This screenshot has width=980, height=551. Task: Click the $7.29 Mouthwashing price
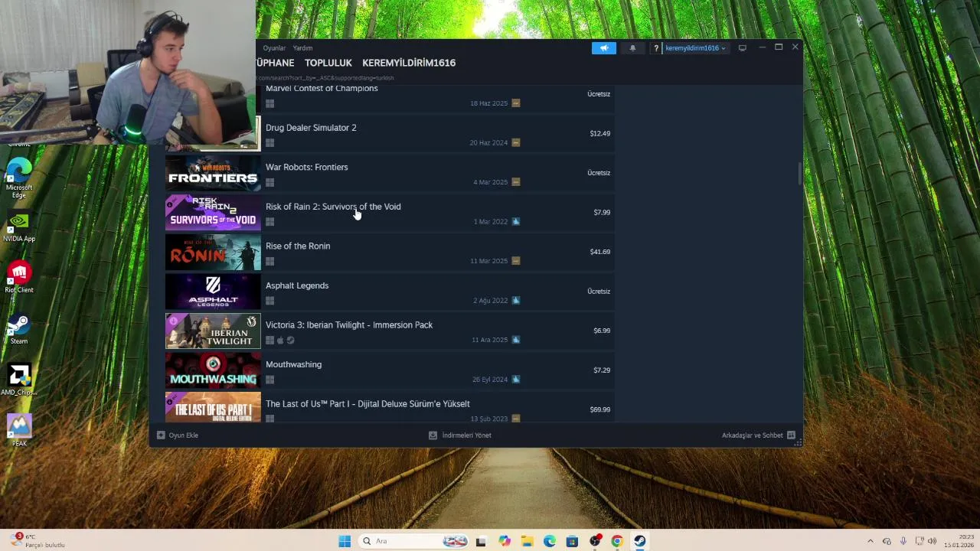(601, 370)
